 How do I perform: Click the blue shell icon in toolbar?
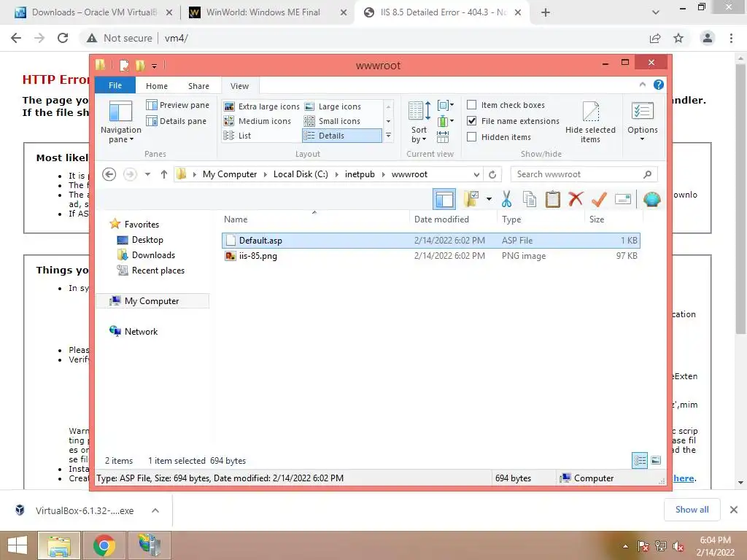pyautogui.click(x=651, y=199)
